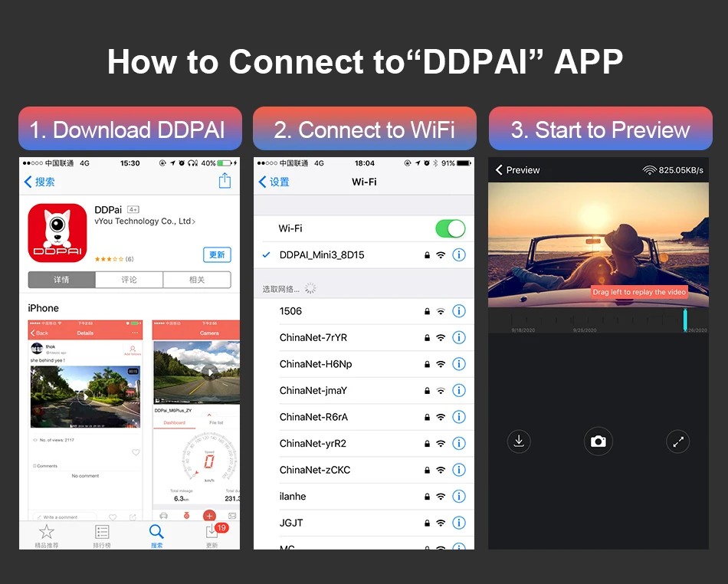Tap battery indicator in App Store status bar
This screenshot has width=728, height=584.
(x=219, y=163)
